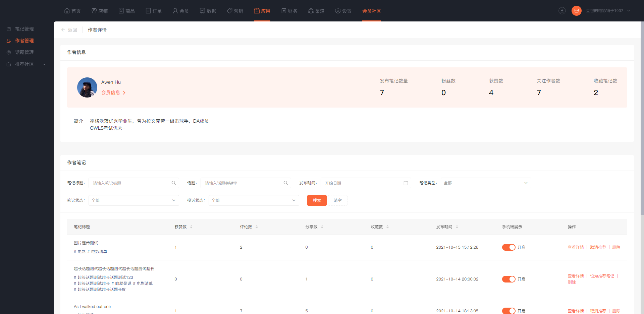Click the channels (渠道) icon
Screen dimensions: 644x314
point(311,11)
